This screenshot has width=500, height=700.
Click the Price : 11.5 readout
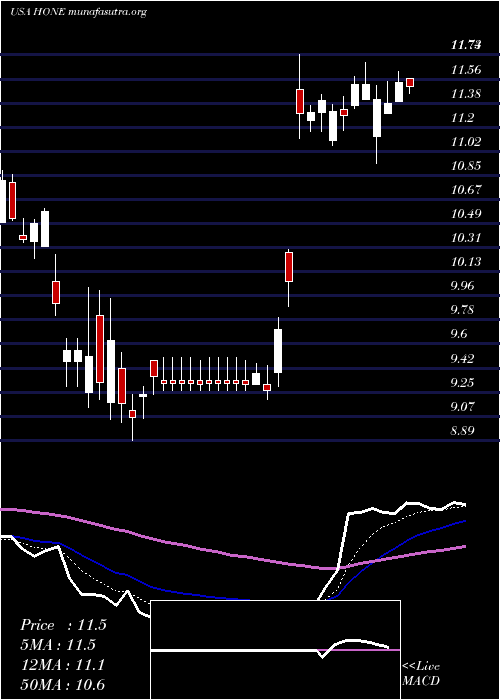63,625
